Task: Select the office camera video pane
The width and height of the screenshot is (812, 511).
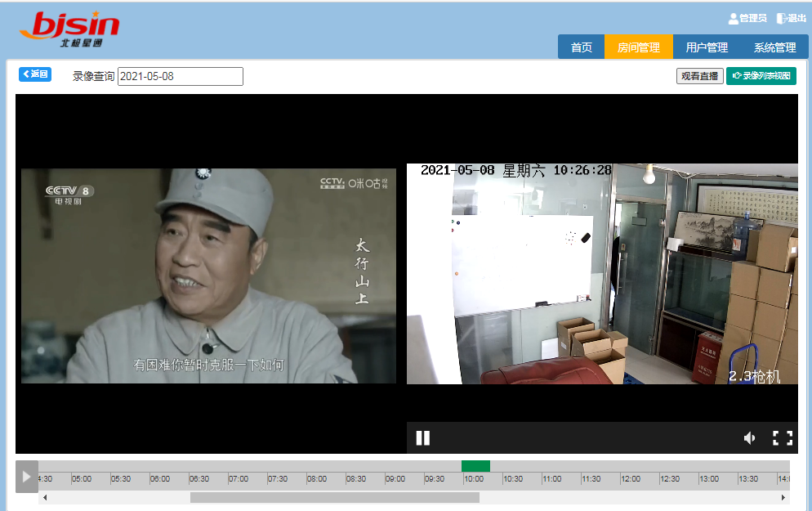Action: coord(602,274)
